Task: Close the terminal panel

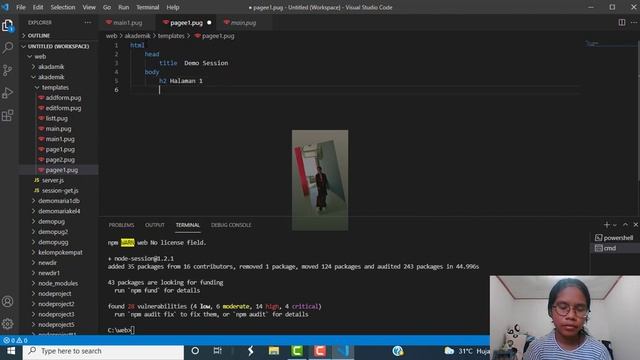Action: 636,225
